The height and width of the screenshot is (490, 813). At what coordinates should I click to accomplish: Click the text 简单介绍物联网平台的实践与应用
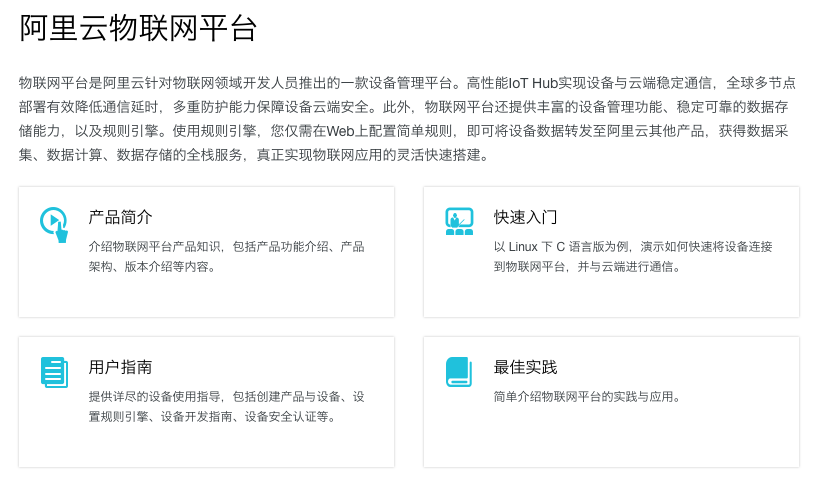click(x=587, y=397)
